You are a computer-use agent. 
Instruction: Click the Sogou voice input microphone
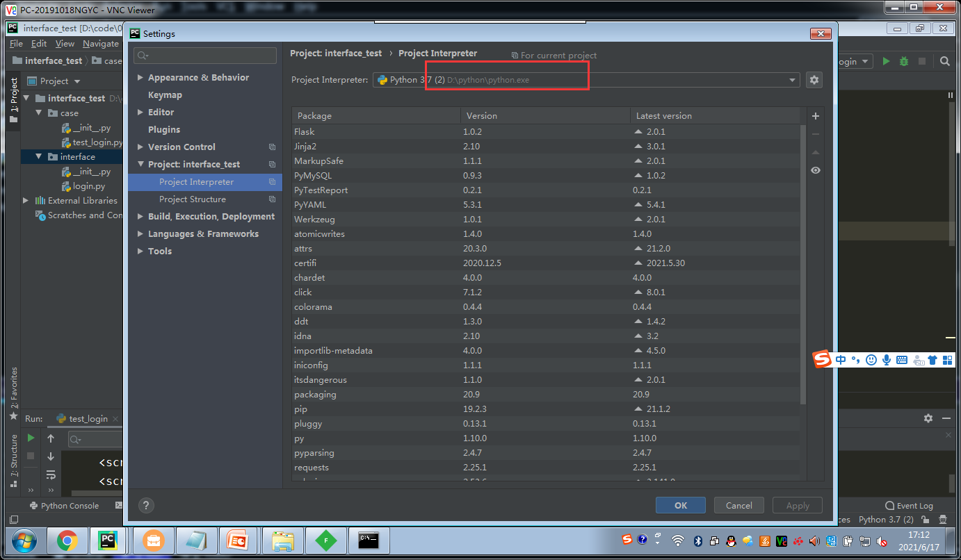887,360
